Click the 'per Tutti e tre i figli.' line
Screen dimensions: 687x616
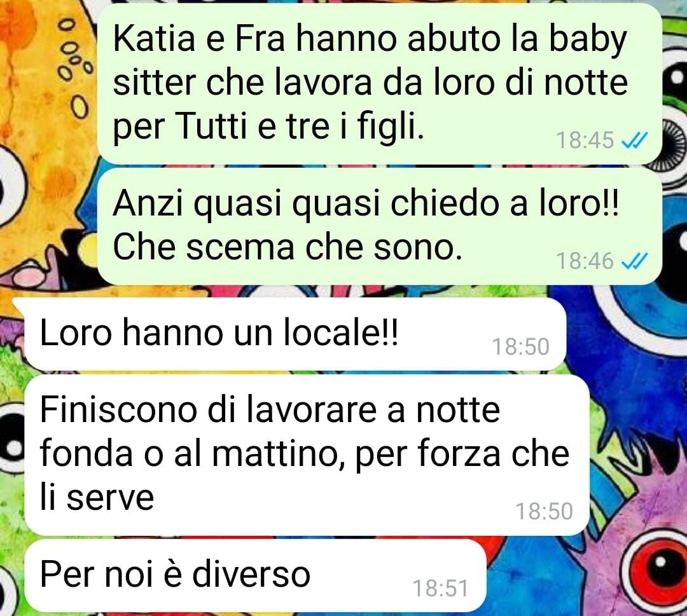click(x=268, y=127)
